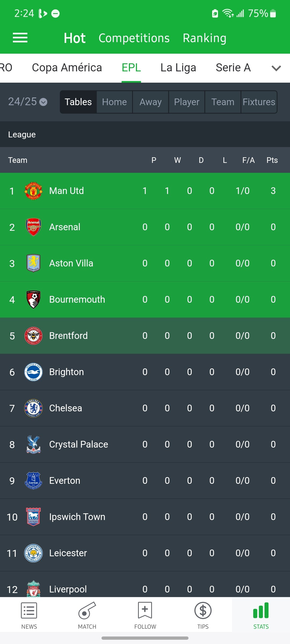Image resolution: width=290 pixels, height=644 pixels.
Task: Expand the league list chevron
Action: point(276,68)
